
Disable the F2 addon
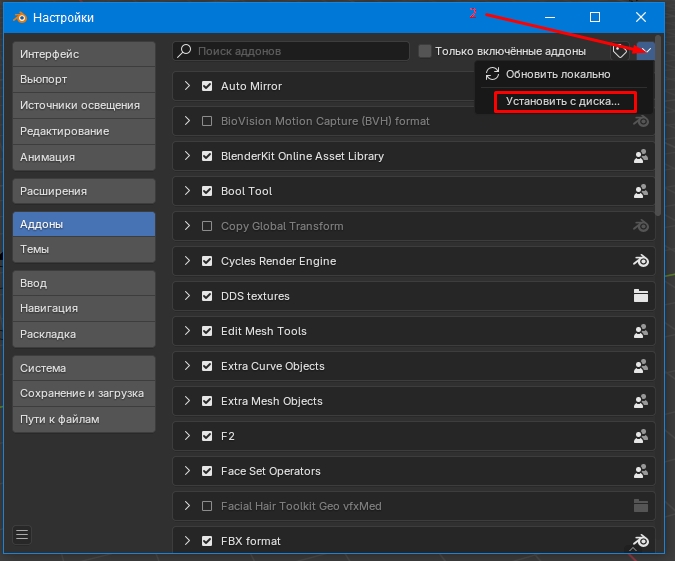coord(207,436)
